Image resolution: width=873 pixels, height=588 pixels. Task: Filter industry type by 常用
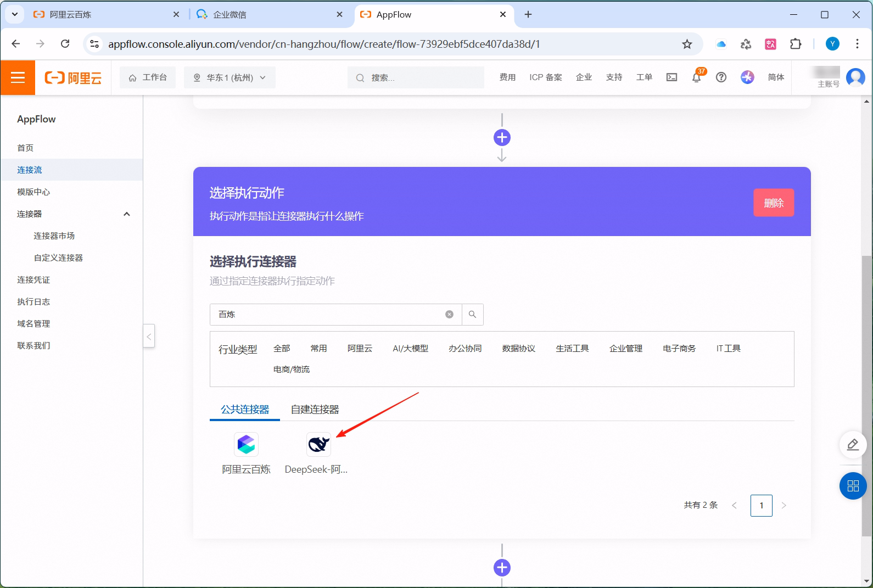tap(318, 348)
